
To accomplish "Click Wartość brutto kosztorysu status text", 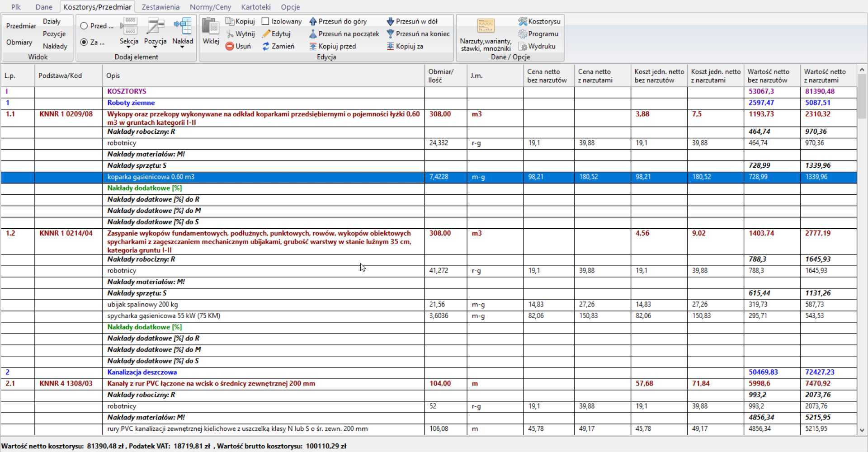I will (x=282, y=446).
